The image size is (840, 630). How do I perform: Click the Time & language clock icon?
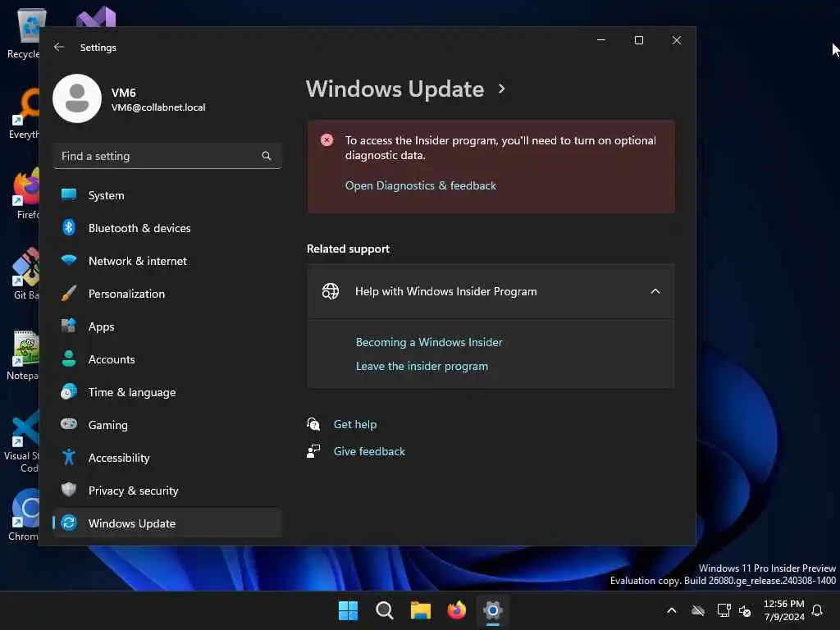pyautogui.click(x=69, y=392)
